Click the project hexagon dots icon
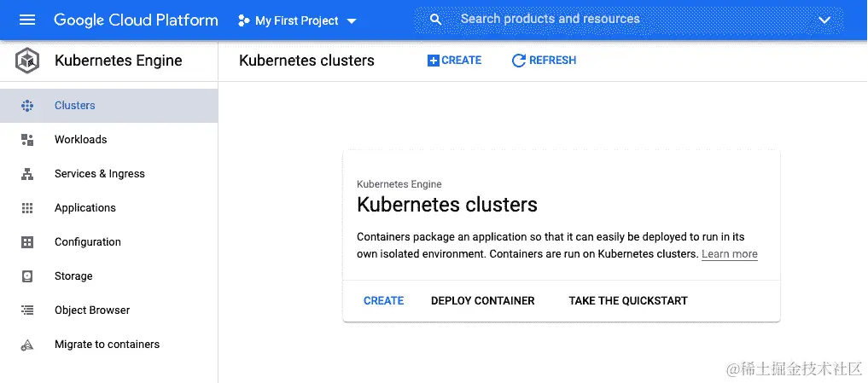 pyautogui.click(x=243, y=21)
